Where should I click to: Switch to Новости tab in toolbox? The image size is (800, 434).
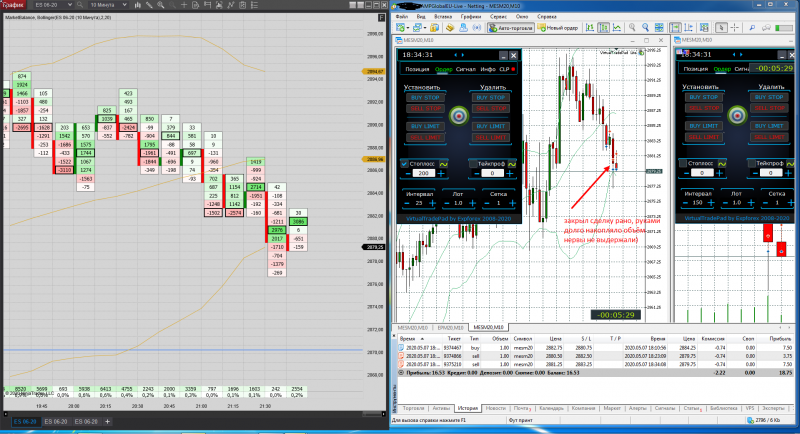(x=495, y=409)
